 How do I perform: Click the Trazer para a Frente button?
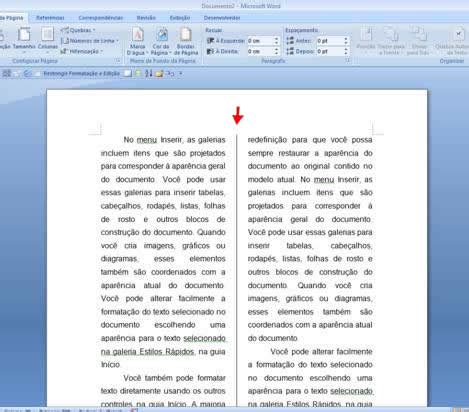391,41
